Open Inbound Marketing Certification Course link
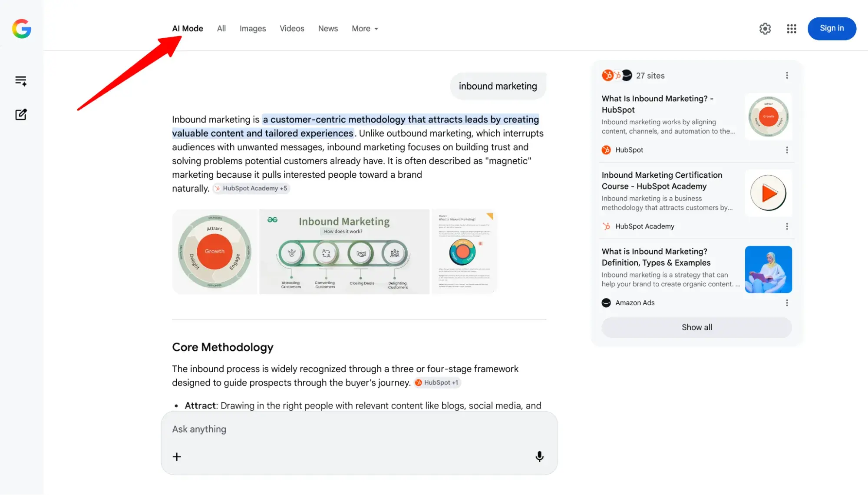The width and height of the screenshot is (868, 495). point(662,181)
